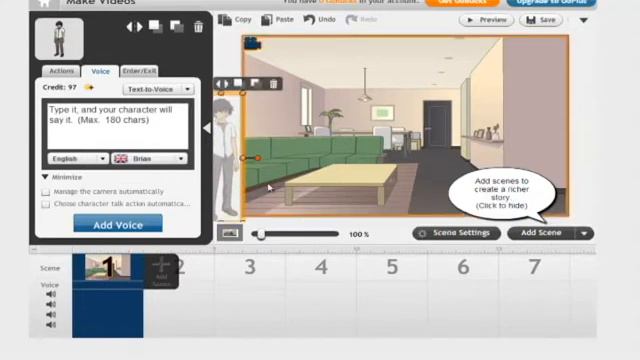Click the camera icon on the stage corner
Viewport: 640px width, 360px height.
[253, 43]
